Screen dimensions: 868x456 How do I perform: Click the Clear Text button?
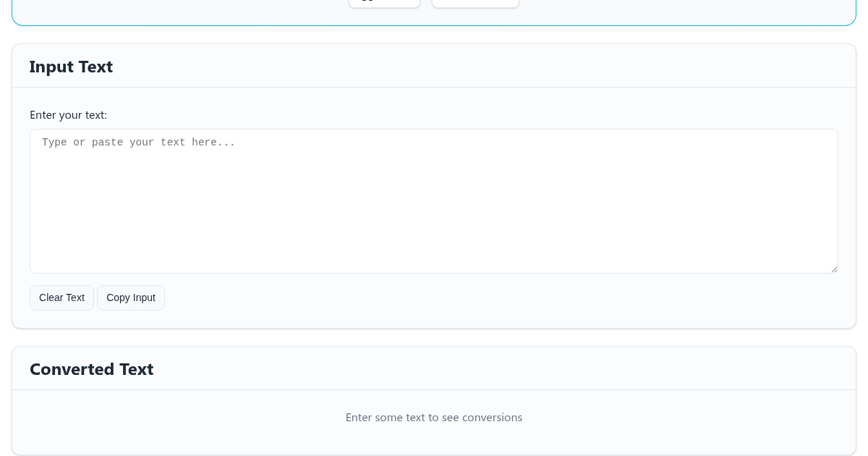(x=61, y=297)
